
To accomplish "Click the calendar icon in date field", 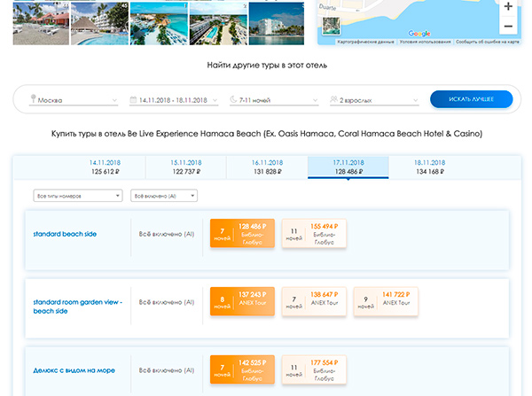I will click(x=133, y=99).
